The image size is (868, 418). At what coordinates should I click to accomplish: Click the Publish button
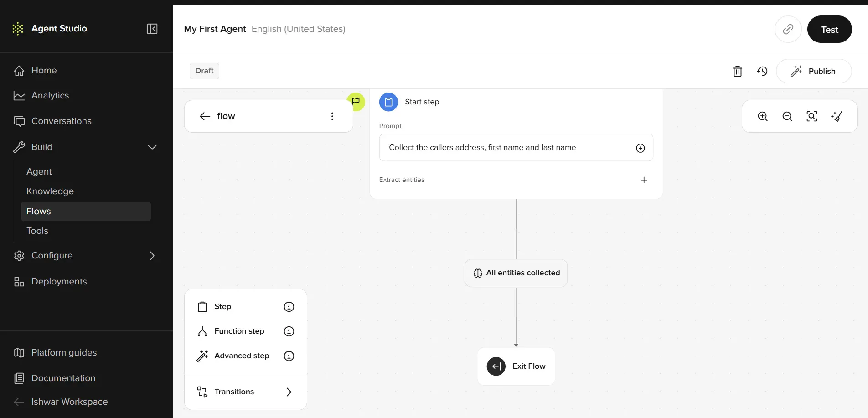point(814,71)
